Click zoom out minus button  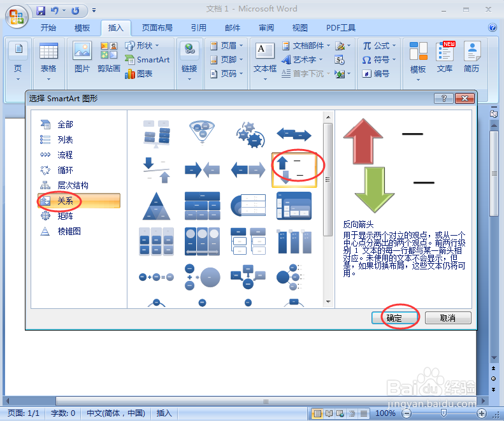pyautogui.click(x=407, y=413)
